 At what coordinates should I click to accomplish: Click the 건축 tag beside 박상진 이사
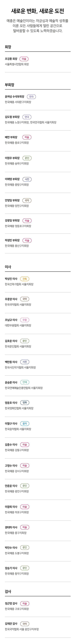point(25,279)
